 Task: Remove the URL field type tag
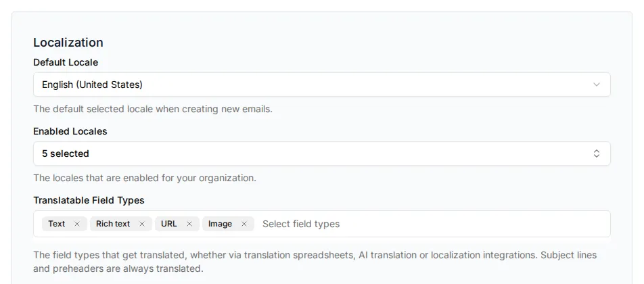click(x=189, y=224)
